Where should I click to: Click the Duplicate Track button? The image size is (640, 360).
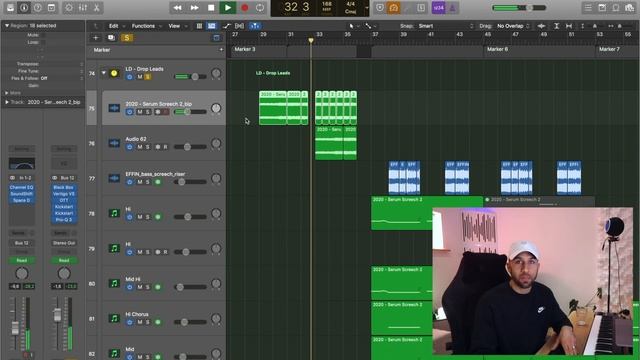click(x=111, y=38)
